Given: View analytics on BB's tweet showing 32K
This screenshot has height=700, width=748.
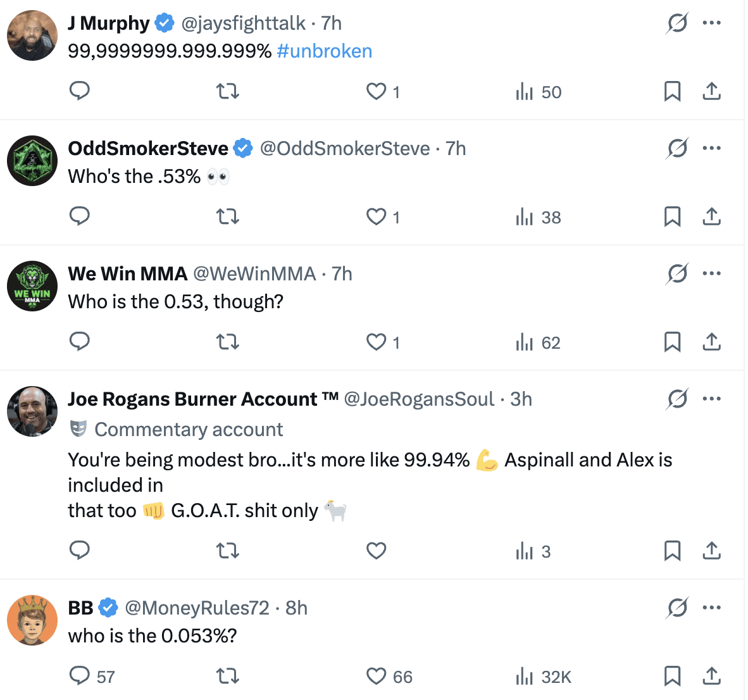Looking at the screenshot, I should (x=543, y=677).
